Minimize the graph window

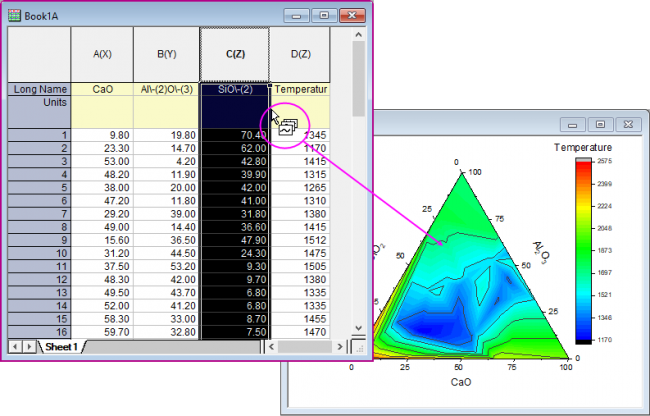point(571,125)
